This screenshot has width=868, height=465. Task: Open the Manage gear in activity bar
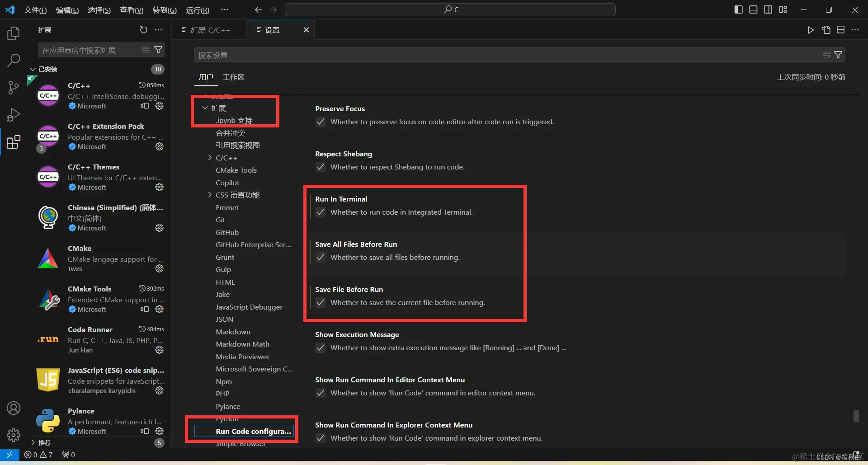[x=14, y=435]
